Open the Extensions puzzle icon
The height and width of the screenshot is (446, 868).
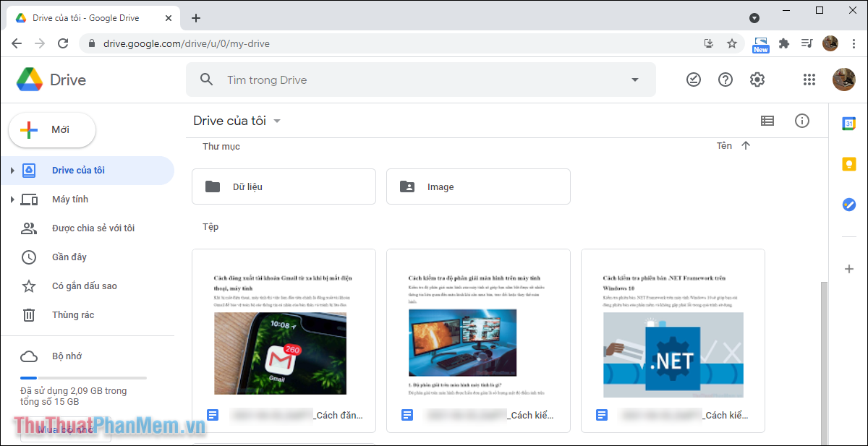(x=784, y=43)
